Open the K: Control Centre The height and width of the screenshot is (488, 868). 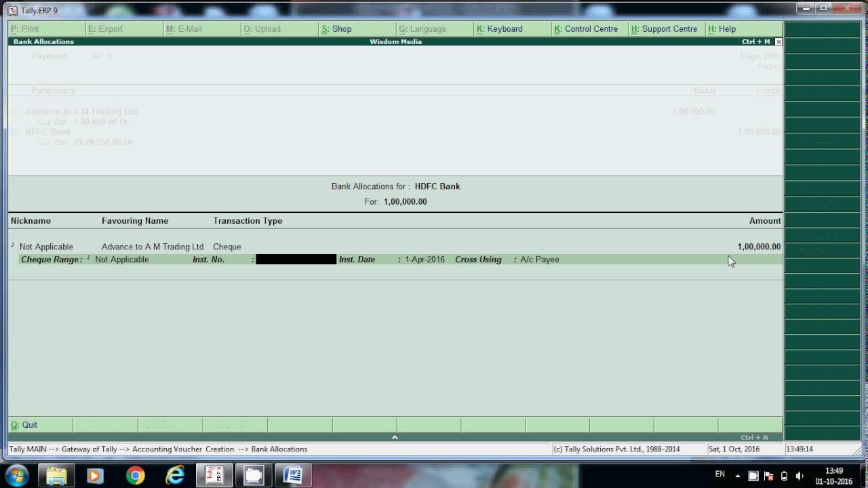pyautogui.click(x=589, y=29)
